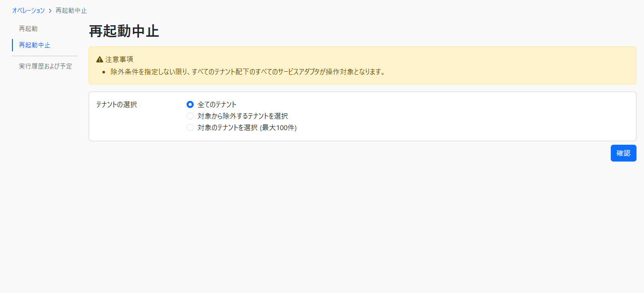Click the breadcrumb chevron separator arrow
This screenshot has width=644, height=293.
[50, 11]
